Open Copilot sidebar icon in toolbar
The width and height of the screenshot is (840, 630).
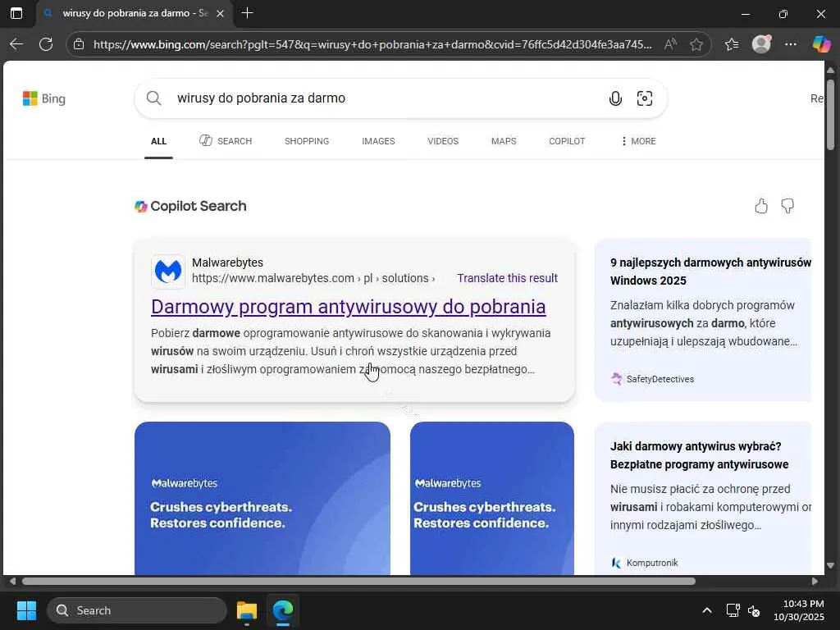coord(821,44)
